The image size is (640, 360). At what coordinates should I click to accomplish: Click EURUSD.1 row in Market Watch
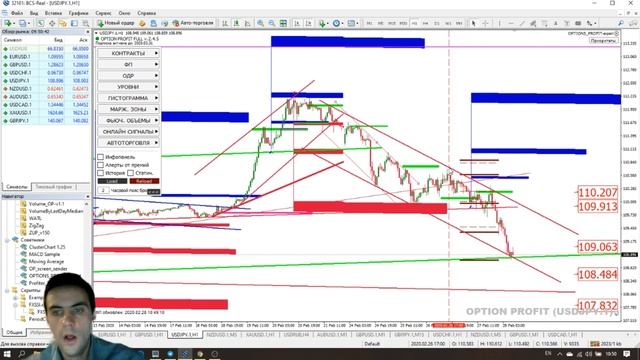coord(46,57)
